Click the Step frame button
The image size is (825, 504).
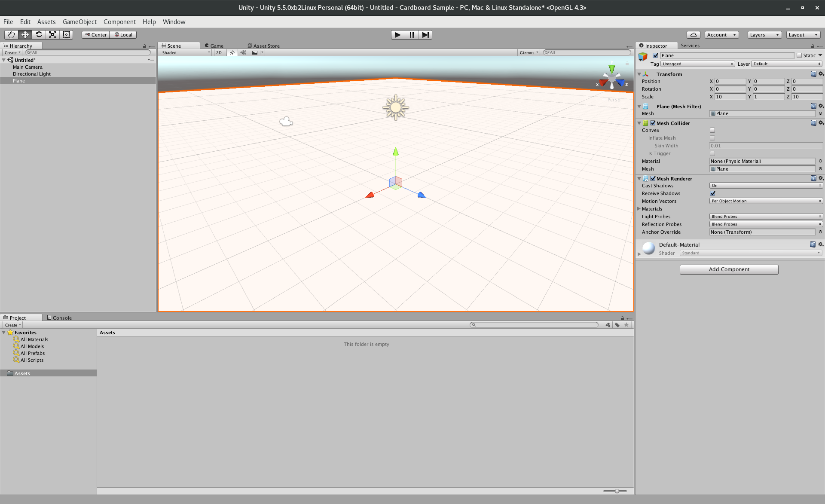[425, 35]
